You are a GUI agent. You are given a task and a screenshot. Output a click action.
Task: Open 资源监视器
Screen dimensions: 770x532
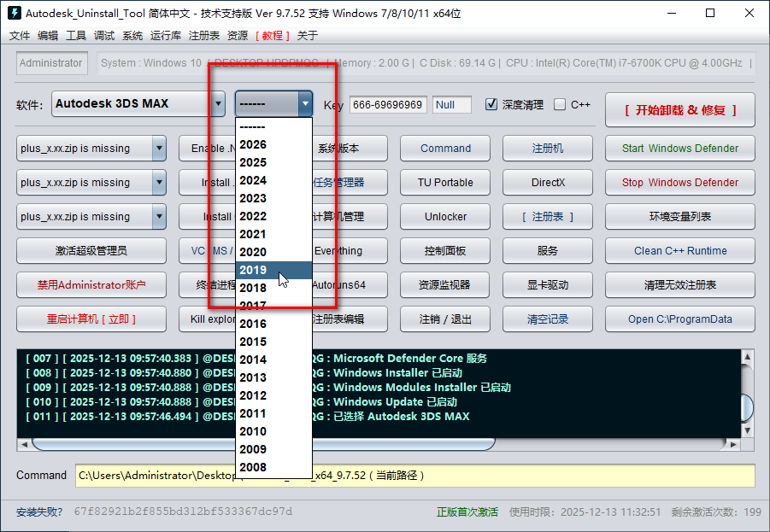click(445, 284)
